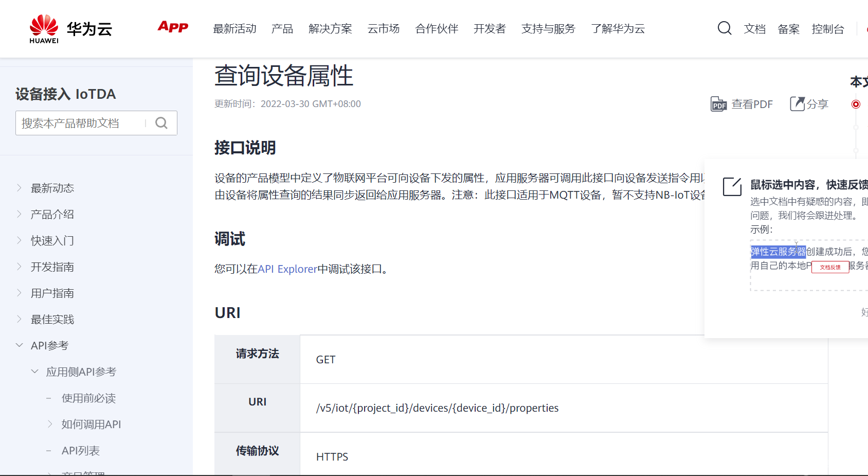Open 使用前必读 in sidebar

[88, 398]
